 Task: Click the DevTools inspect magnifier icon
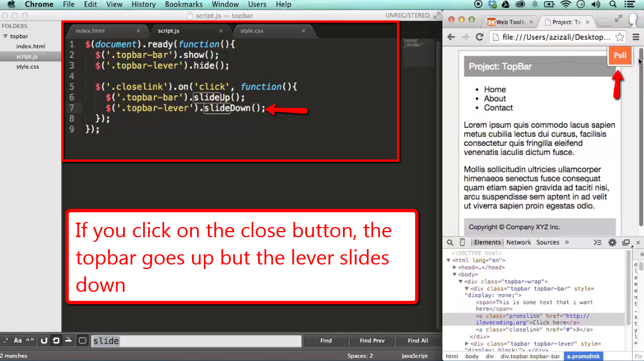[450, 242]
